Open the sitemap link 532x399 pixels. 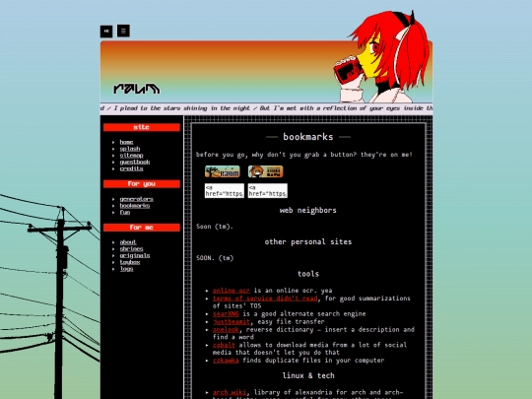pyautogui.click(x=131, y=156)
